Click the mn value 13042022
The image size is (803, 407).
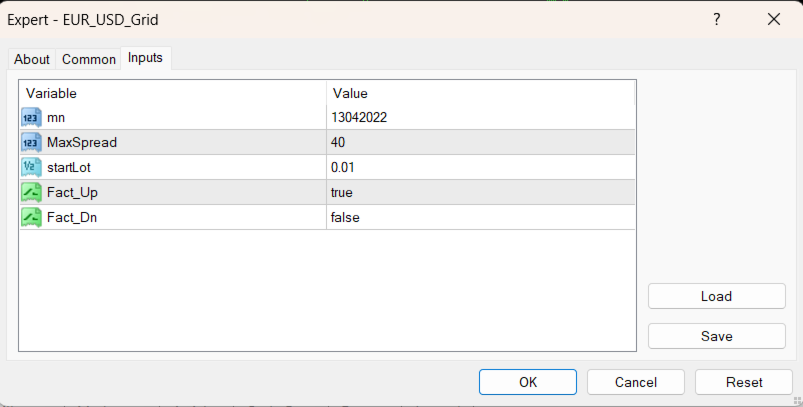(x=359, y=117)
